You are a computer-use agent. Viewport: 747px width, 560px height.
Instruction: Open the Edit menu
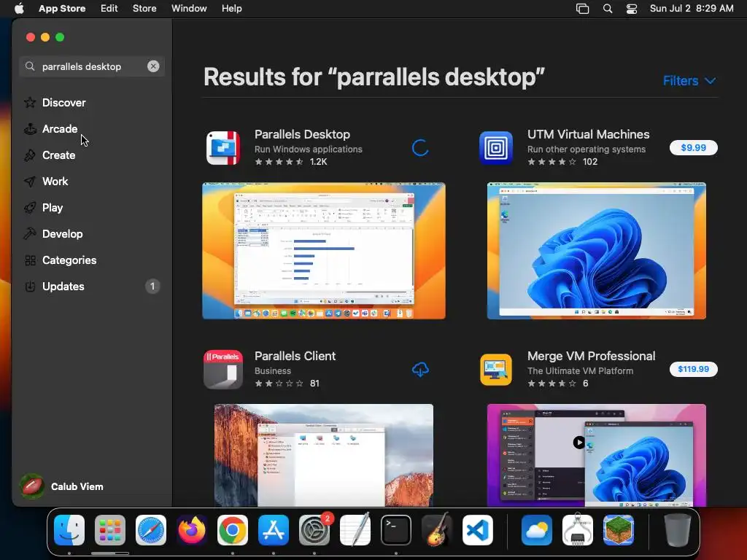[x=109, y=8]
